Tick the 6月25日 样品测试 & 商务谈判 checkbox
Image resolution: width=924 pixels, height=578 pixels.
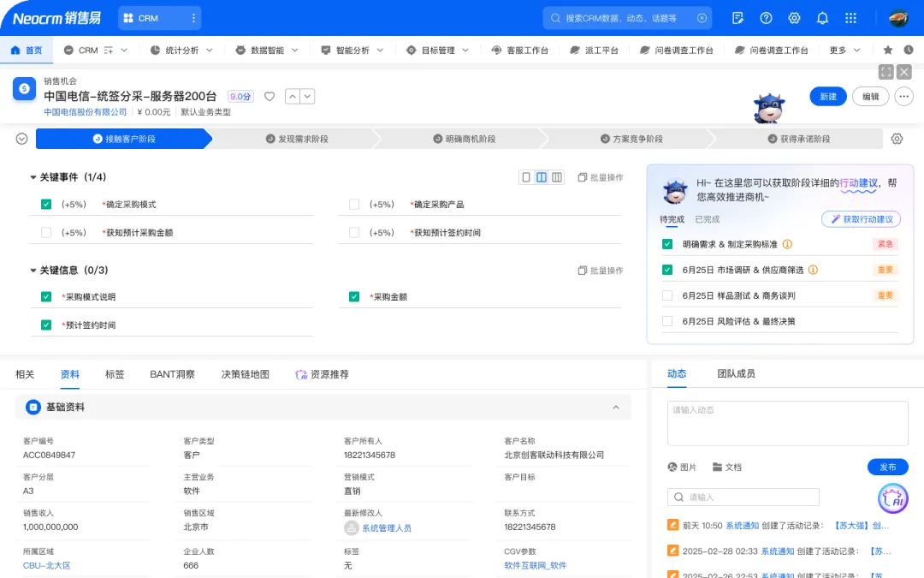[667, 295]
